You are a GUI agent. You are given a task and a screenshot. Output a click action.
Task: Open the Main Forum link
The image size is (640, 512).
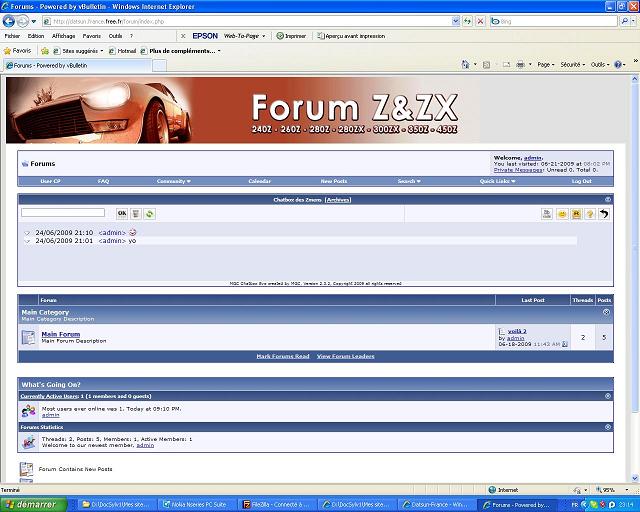[x=61, y=334]
